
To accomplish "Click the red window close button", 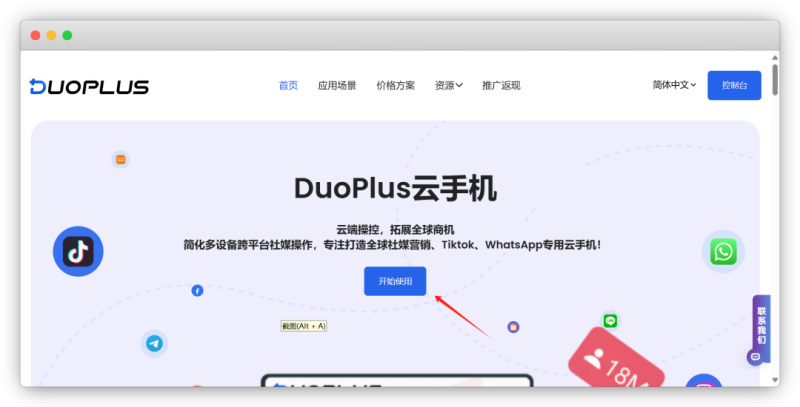I will pyautogui.click(x=35, y=35).
